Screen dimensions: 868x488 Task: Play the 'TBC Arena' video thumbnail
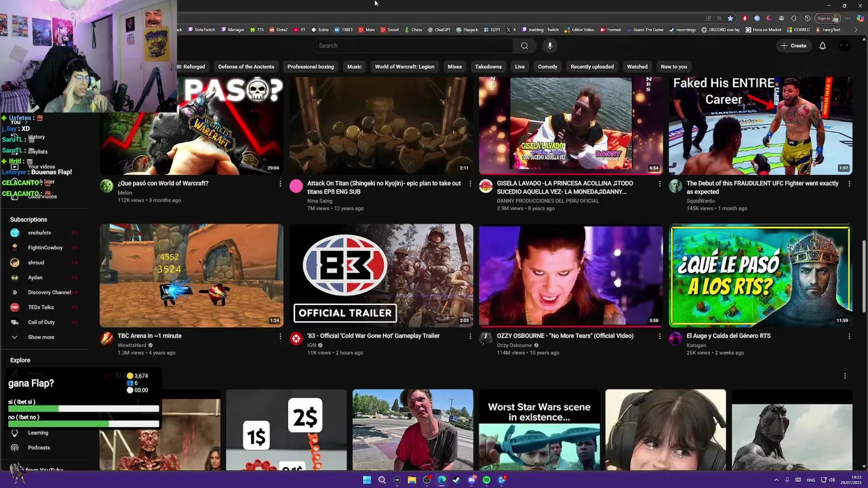pos(191,275)
